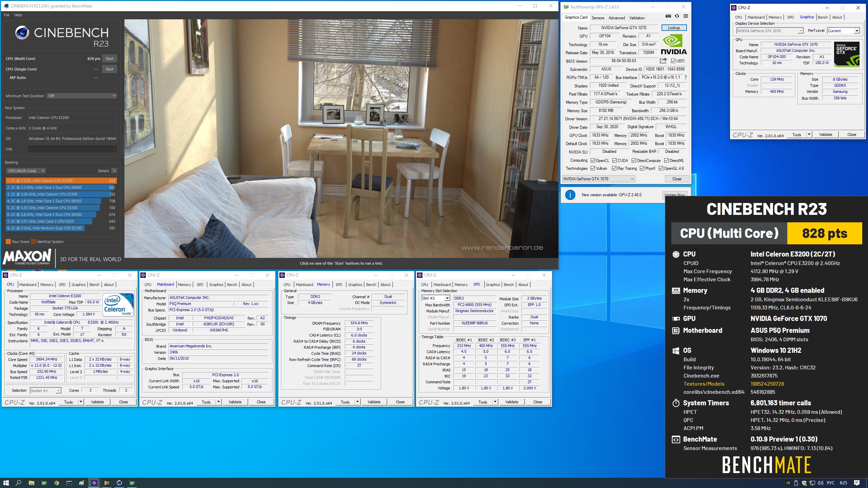
Task: Open Command Prompt from the taskbar
Action: coord(69,483)
